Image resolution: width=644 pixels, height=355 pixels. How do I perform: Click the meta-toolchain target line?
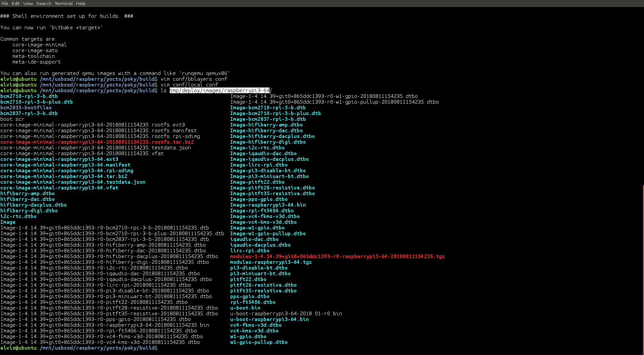pos(34,56)
